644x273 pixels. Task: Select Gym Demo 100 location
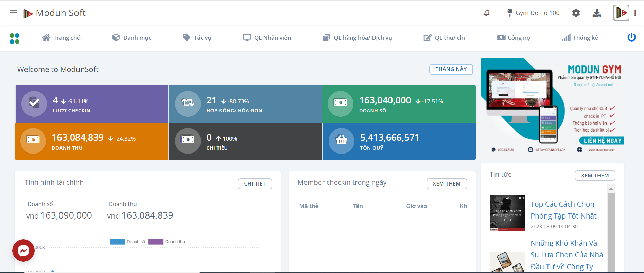[533, 13]
